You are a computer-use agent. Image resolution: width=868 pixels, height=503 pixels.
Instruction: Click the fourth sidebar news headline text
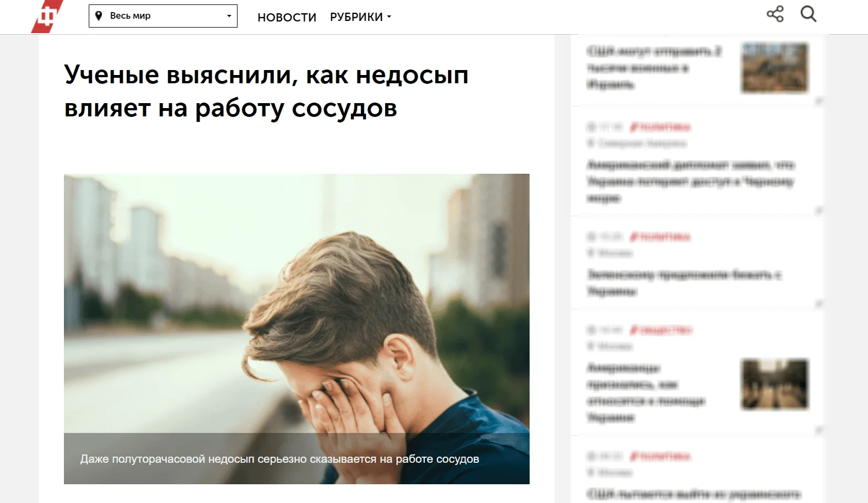coord(646,393)
